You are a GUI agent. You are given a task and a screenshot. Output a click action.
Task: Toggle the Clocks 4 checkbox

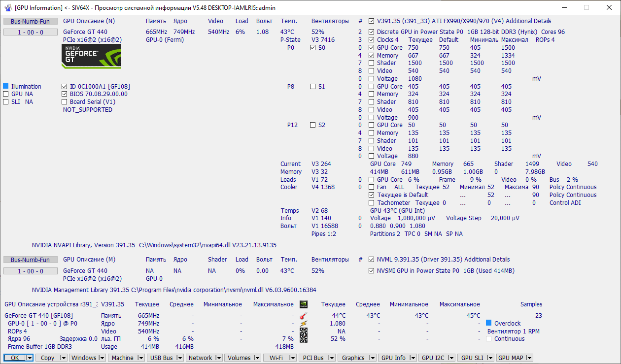coord(372,40)
